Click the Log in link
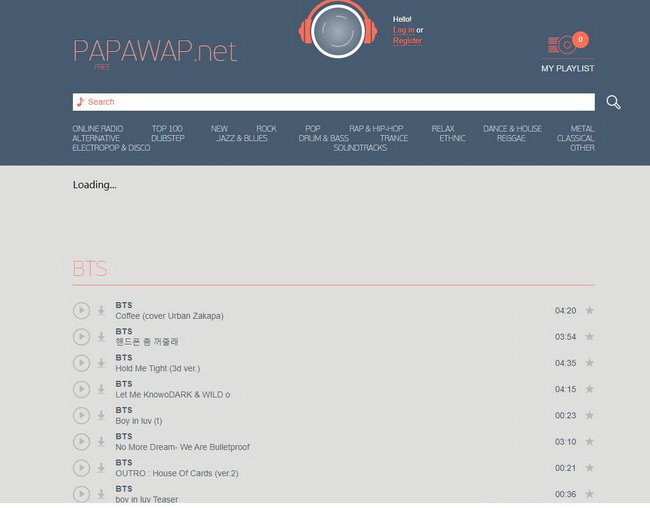The width and height of the screenshot is (650, 508). pos(403,30)
